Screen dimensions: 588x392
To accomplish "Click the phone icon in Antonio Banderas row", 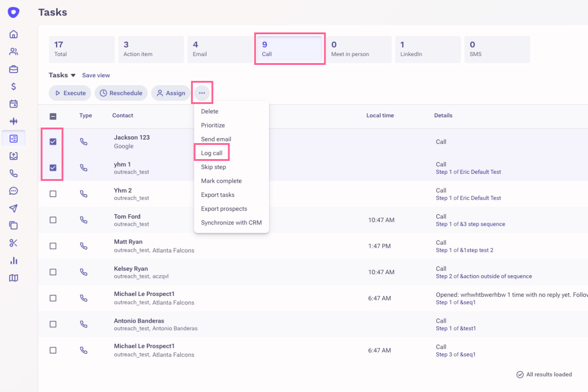I will coord(84,324).
